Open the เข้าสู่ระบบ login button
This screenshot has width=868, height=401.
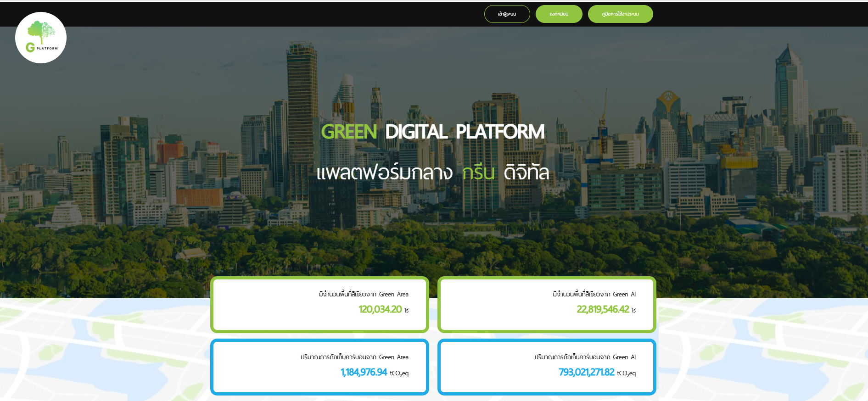tap(507, 14)
